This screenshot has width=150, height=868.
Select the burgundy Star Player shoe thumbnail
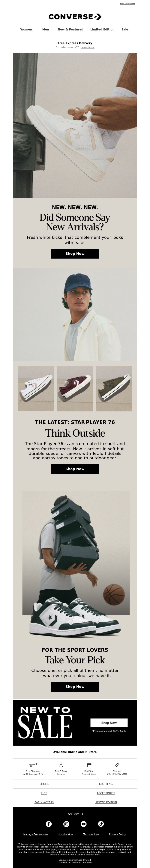tap(75, 388)
